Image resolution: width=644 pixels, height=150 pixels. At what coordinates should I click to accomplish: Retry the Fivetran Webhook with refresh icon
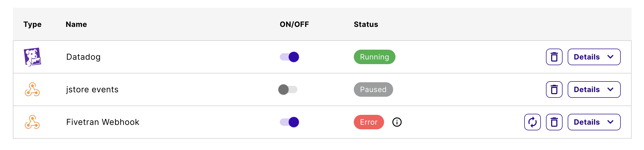[532, 122]
